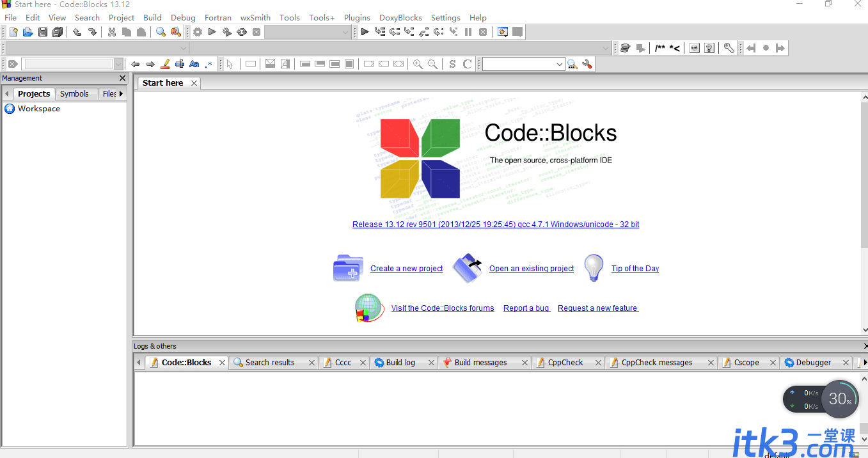This screenshot has width=868, height=458.
Task: Toggle regex .* search option icon
Action: point(209,64)
